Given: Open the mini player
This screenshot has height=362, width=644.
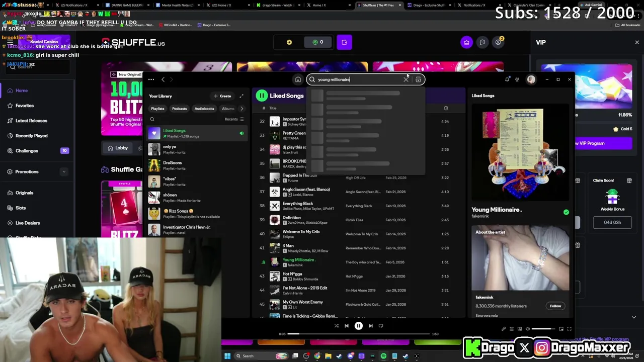Looking at the screenshot, I should pyautogui.click(x=561, y=329).
